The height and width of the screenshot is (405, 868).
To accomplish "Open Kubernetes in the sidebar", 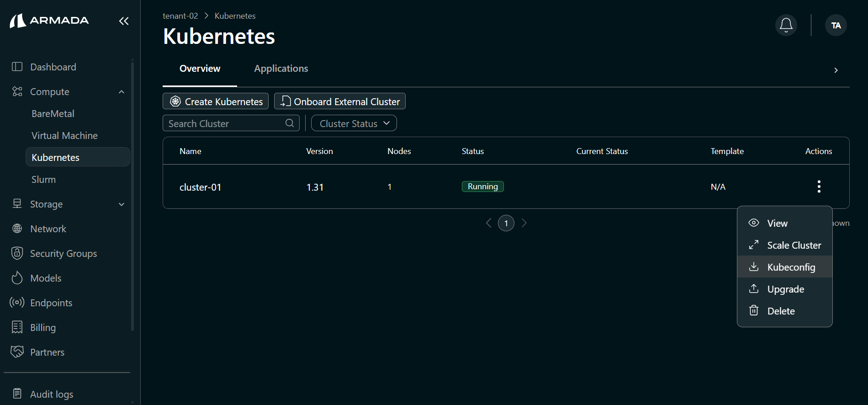I will (x=78, y=157).
